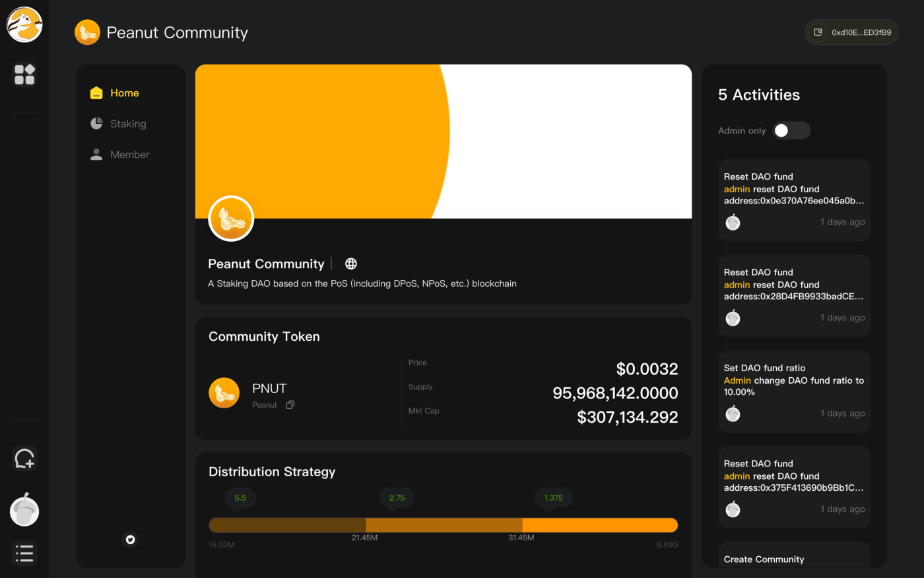Click the PNUT token name
This screenshot has height=578, width=924.
pyautogui.click(x=269, y=388)
